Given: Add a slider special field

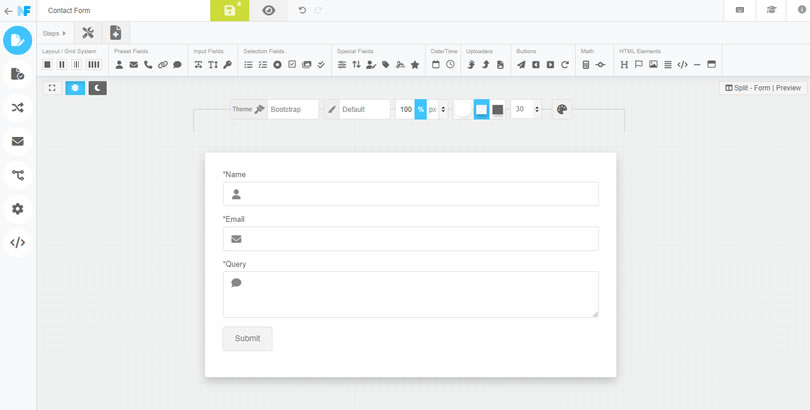Looking at the screenshot, I should tap(342, 65).
